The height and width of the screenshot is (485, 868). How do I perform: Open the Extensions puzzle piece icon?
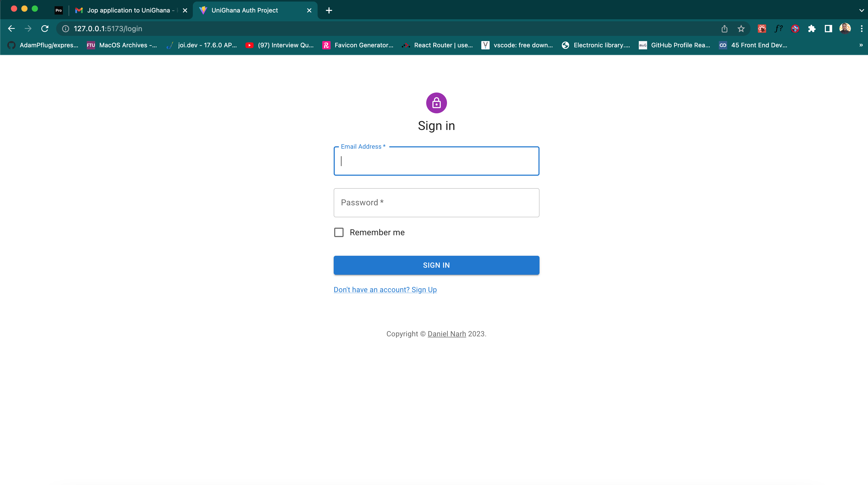812,29
